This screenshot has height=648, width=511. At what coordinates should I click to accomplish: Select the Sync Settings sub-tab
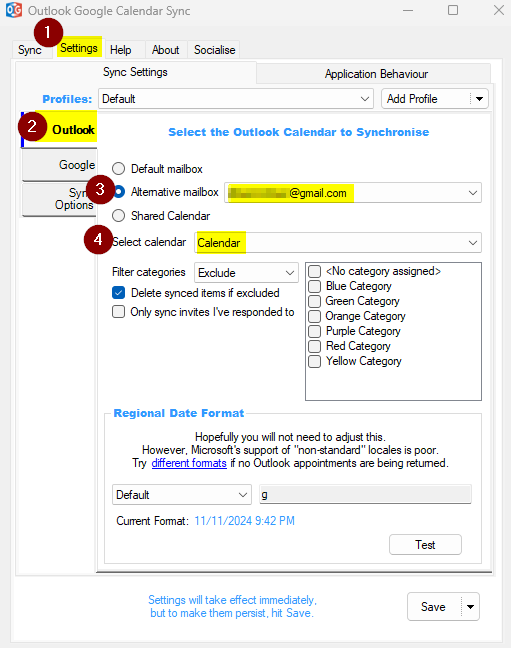135,72
